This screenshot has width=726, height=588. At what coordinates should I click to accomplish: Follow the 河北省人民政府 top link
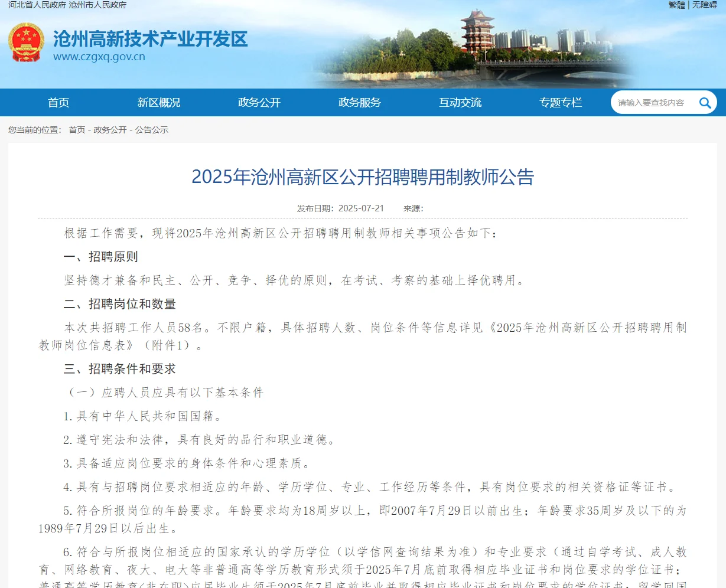[37, 5]
